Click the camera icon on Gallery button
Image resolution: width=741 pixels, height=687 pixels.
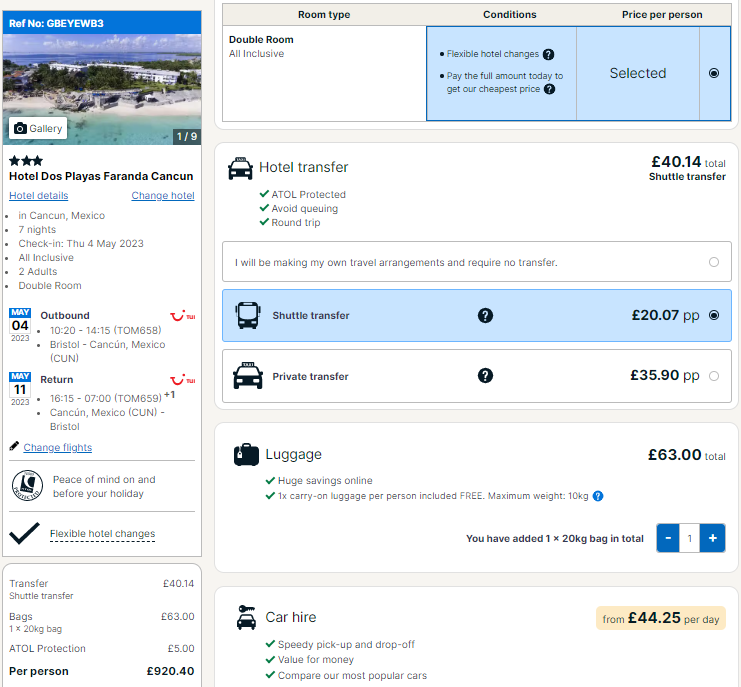click(20, 128)
